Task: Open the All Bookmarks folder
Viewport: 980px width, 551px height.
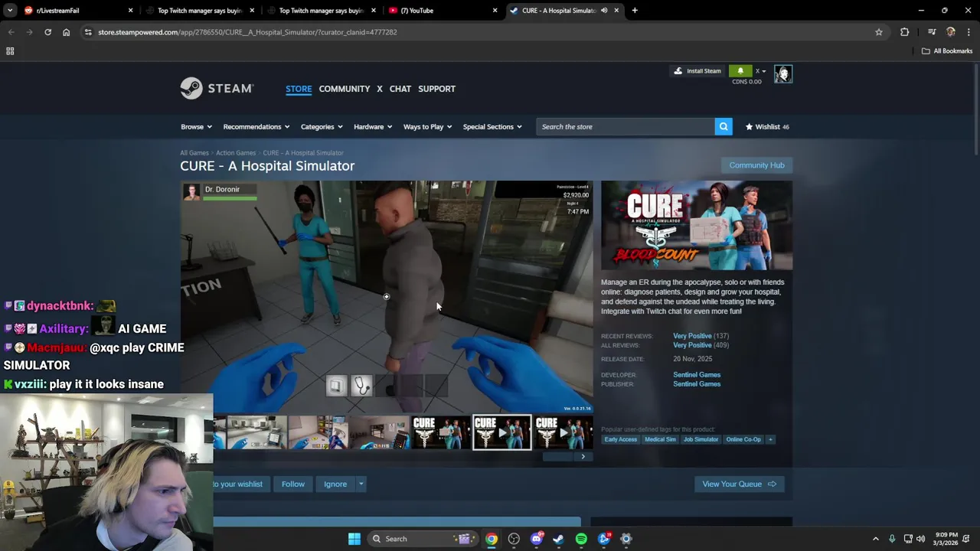Action: click(947, 51)
